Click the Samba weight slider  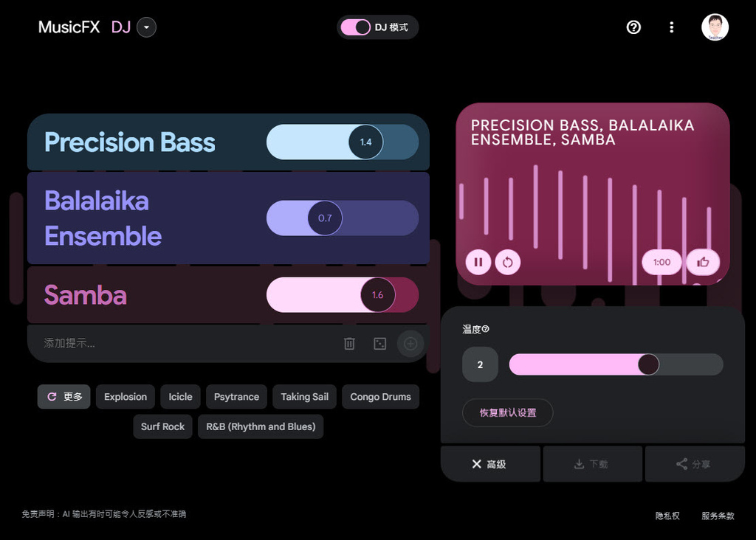coord(343,295)
